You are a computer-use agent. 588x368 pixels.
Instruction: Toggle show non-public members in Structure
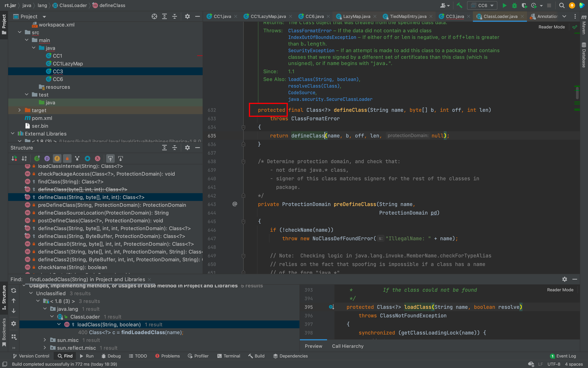click(x=67, y=159)
